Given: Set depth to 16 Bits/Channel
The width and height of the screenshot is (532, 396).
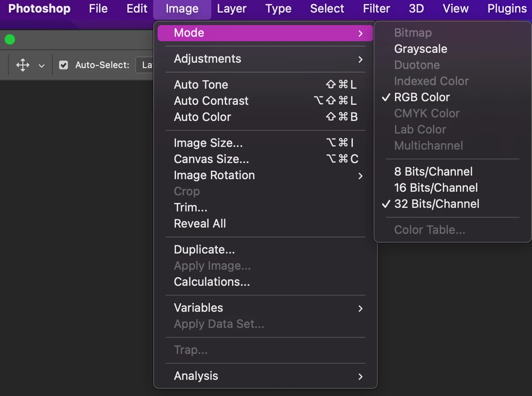Looking at the screenshot, I should (x=452, y=188).
